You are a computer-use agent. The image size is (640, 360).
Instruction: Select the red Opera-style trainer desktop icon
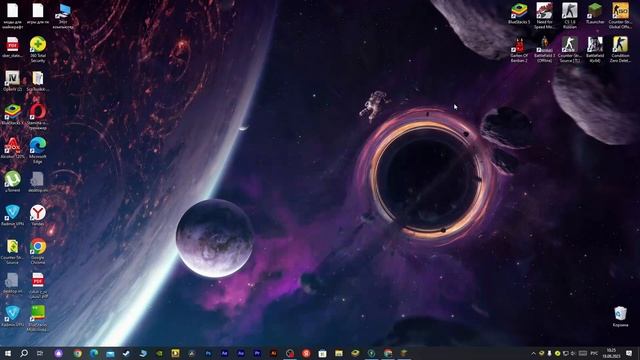click(38, 117)
